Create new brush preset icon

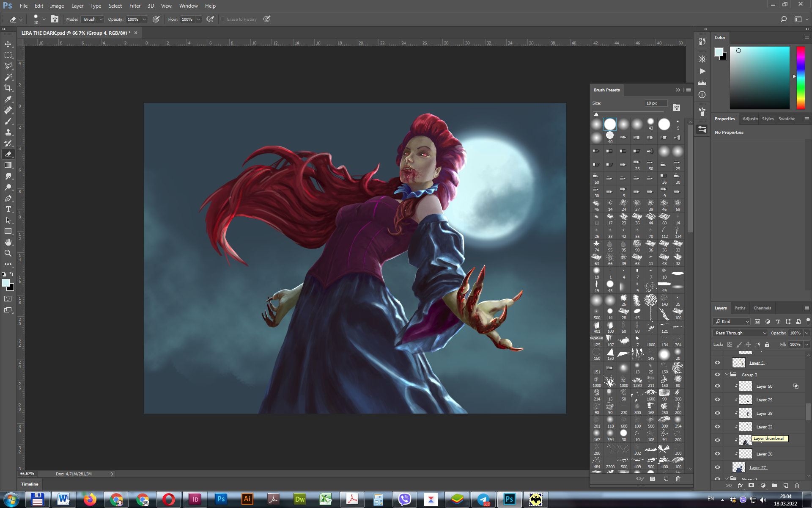(666, 479)
